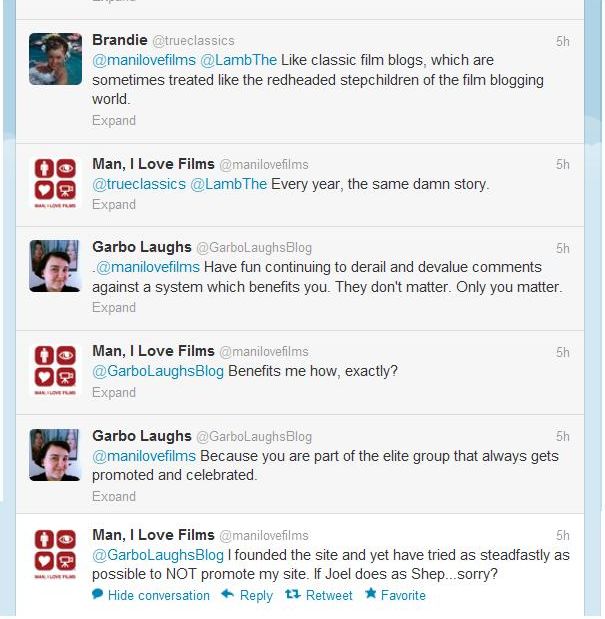Open @trueclassics mention in 'Every year' tweet

[x=139, y=184]
